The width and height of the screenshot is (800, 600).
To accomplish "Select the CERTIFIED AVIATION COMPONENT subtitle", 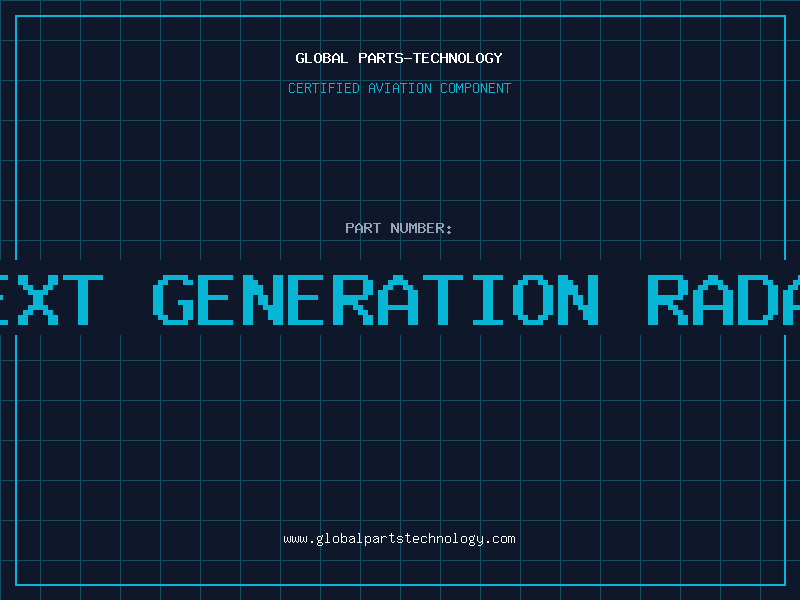I will pyautogui.click(x=399, y=88).
